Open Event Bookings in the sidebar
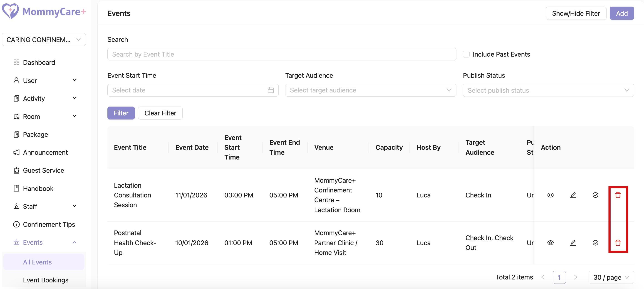 pyautogui.click(x=45, y=280)
